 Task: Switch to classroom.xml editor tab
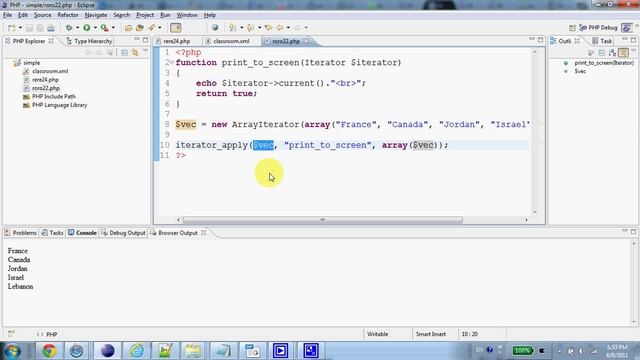227,41
